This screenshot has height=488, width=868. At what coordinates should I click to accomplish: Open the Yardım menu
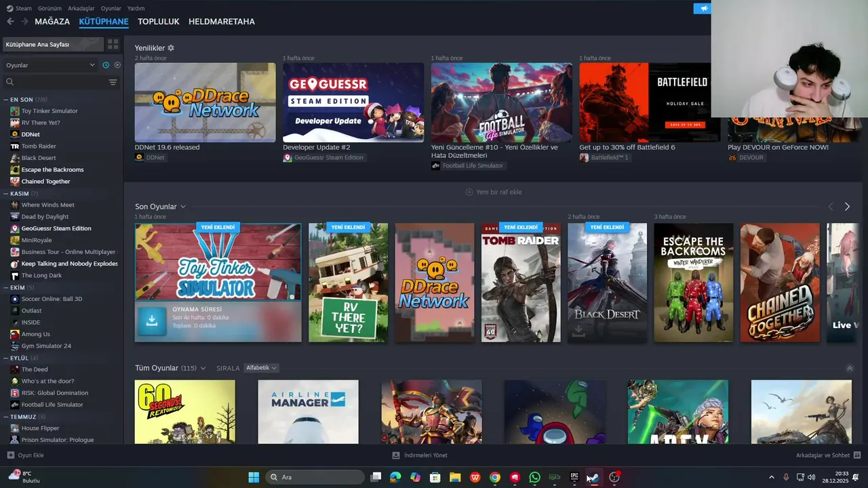tap(136, 8)
